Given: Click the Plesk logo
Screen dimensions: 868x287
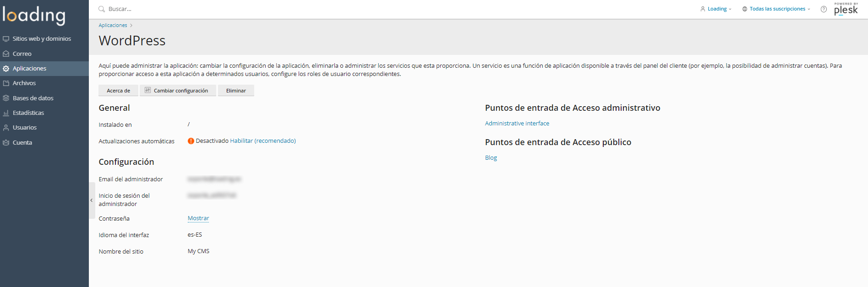Looking at the screenshot, I should pyautogui.click(x=846, y=9).
